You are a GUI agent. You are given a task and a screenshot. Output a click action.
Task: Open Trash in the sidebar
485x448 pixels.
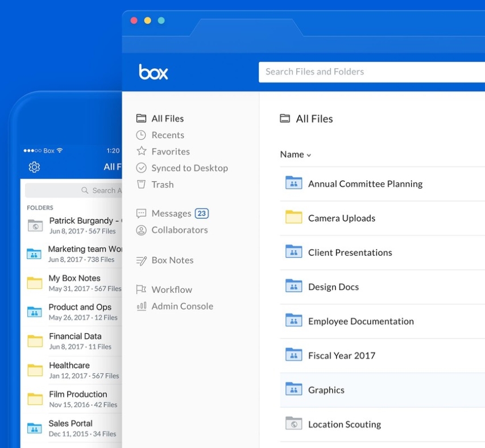[163, 185]
